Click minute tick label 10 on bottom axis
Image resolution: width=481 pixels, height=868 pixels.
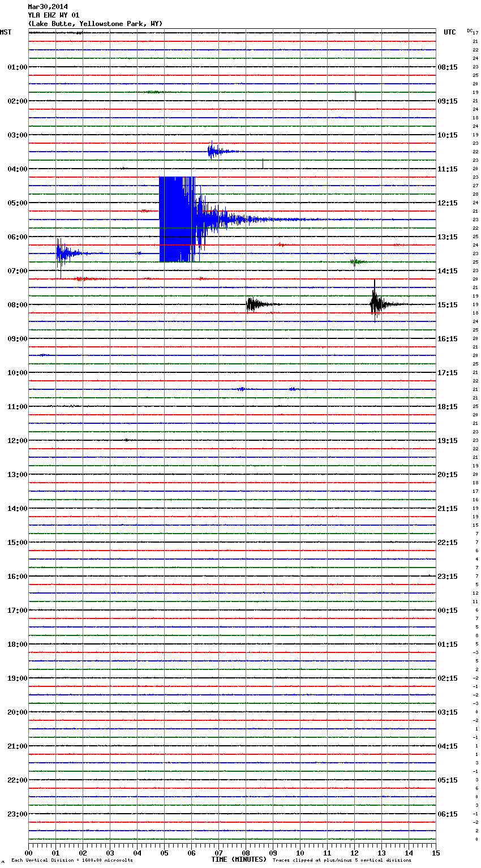click(x=300, y=853)
